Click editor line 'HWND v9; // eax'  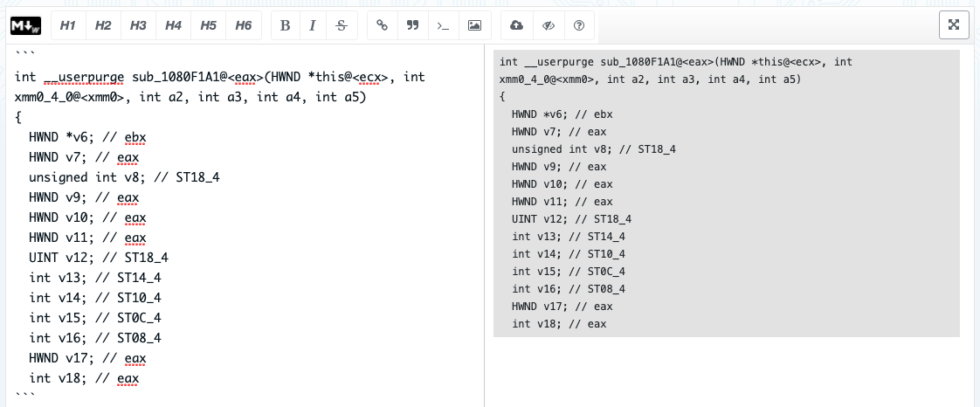coord(84,197)
